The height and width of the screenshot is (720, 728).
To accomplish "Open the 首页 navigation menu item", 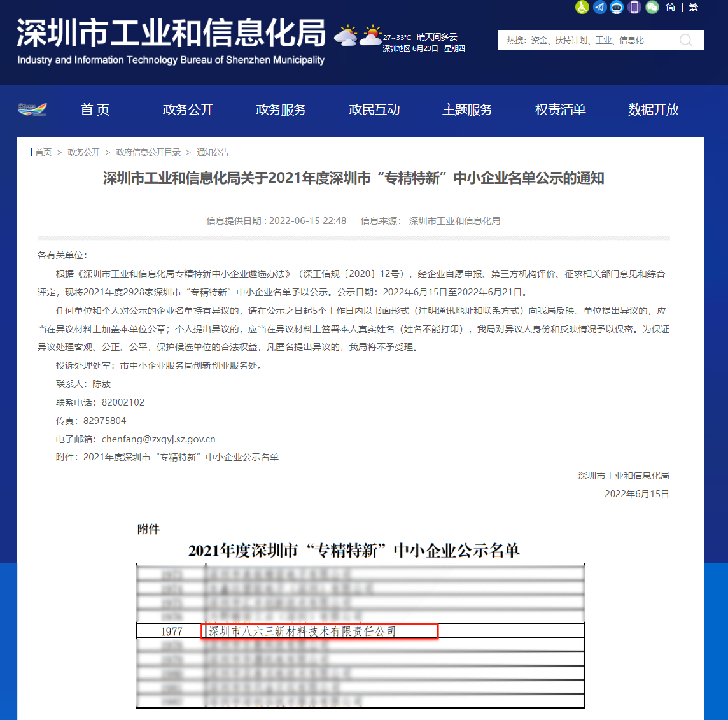I will click(95, 109).
